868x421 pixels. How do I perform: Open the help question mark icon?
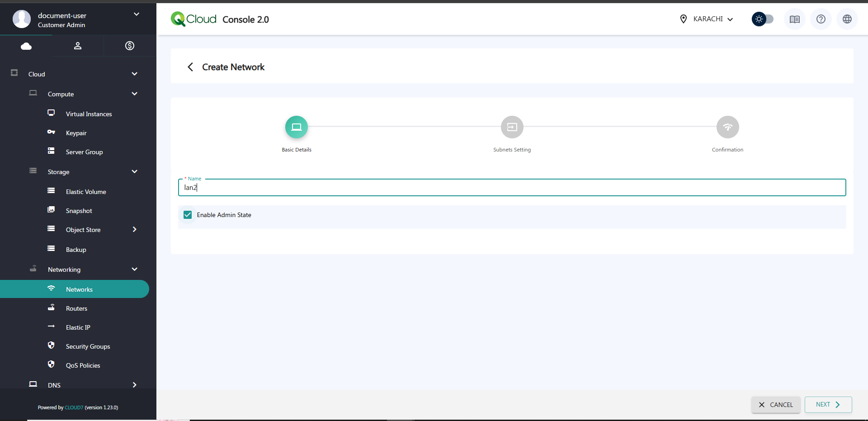(x=821, y=19)
